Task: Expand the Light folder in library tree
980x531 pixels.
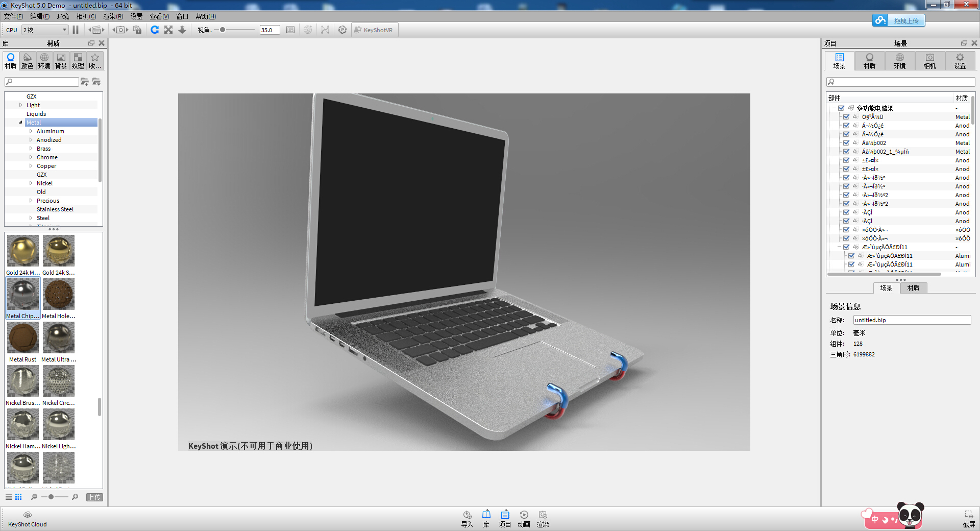Action: click(x=21, y=105)
